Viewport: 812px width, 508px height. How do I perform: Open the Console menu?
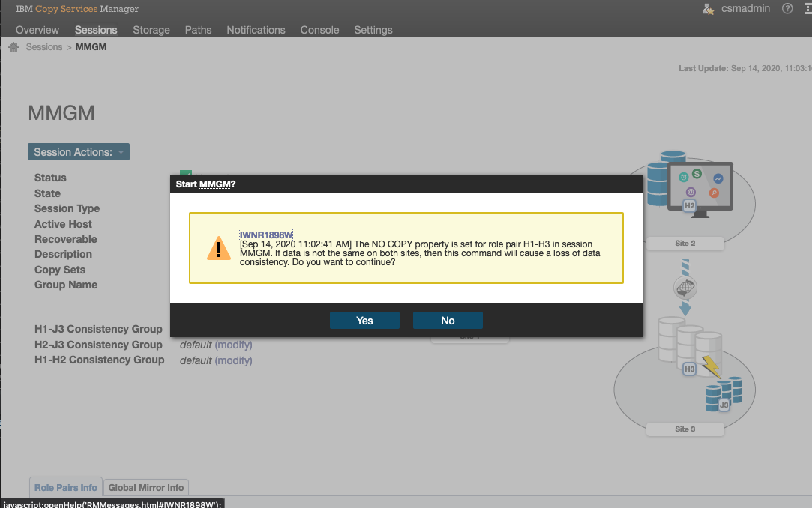click(x=319, y=30)
